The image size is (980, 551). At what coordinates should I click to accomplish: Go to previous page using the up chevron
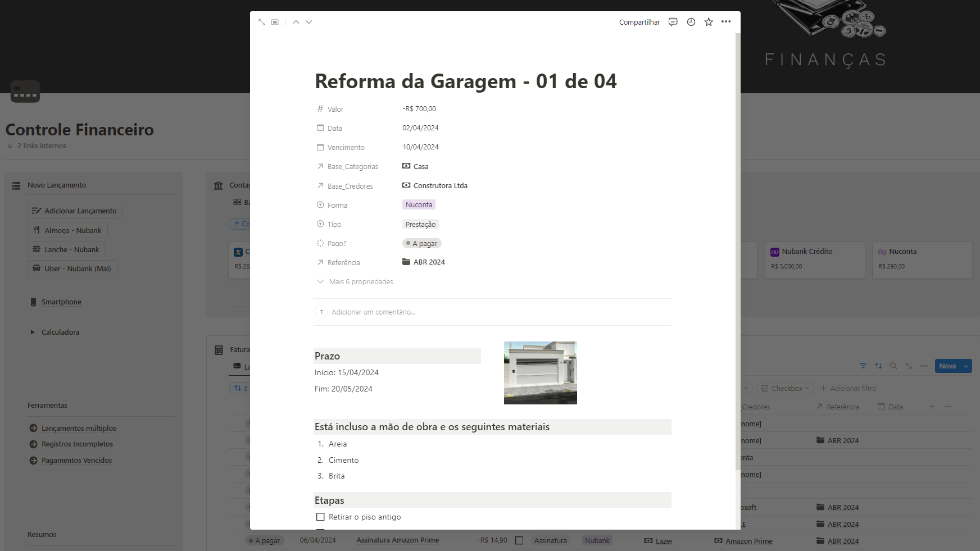tap(296, 22)
